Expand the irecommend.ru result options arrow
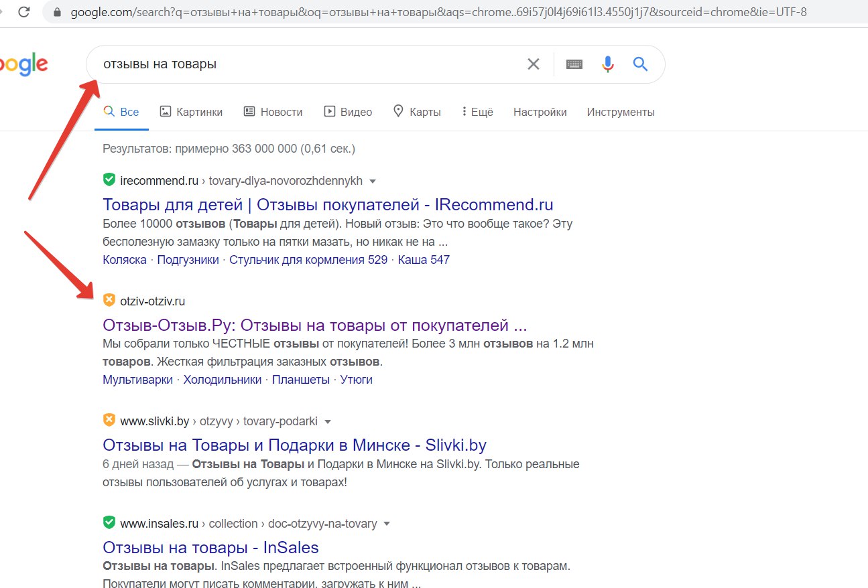868x588 pixels. coord(373,181)
